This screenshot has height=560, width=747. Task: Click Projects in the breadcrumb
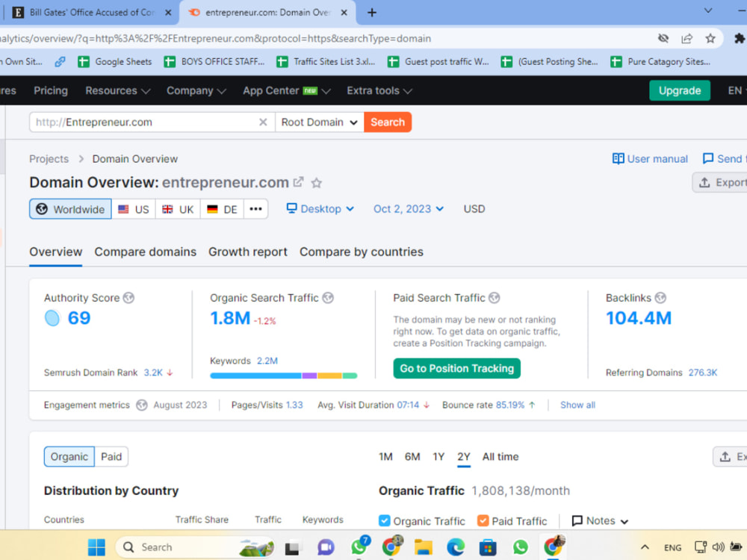[x=49, y=159]
